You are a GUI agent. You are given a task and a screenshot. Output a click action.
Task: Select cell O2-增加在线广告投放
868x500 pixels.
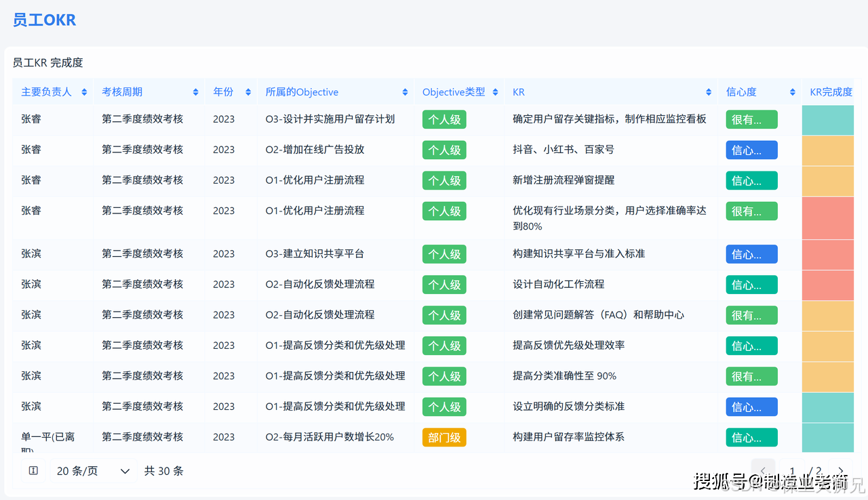(x=315, y=149)
